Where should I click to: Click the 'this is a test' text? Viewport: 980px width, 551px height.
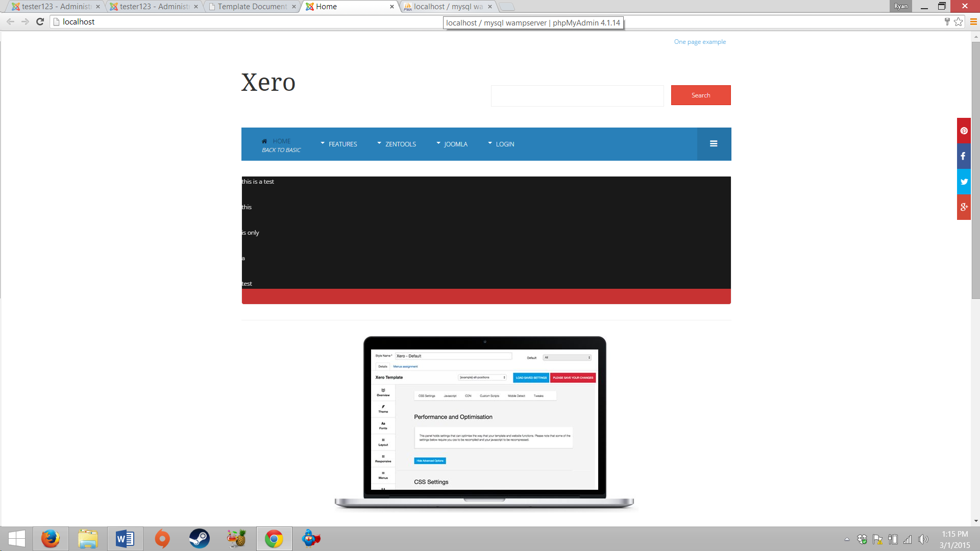coord(258,182)
